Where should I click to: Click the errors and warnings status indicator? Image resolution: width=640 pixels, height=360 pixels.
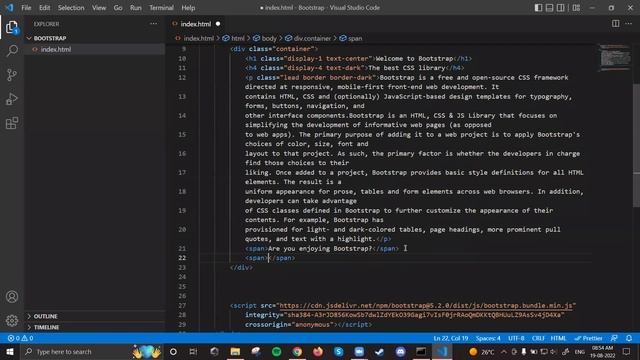[20, 338]
